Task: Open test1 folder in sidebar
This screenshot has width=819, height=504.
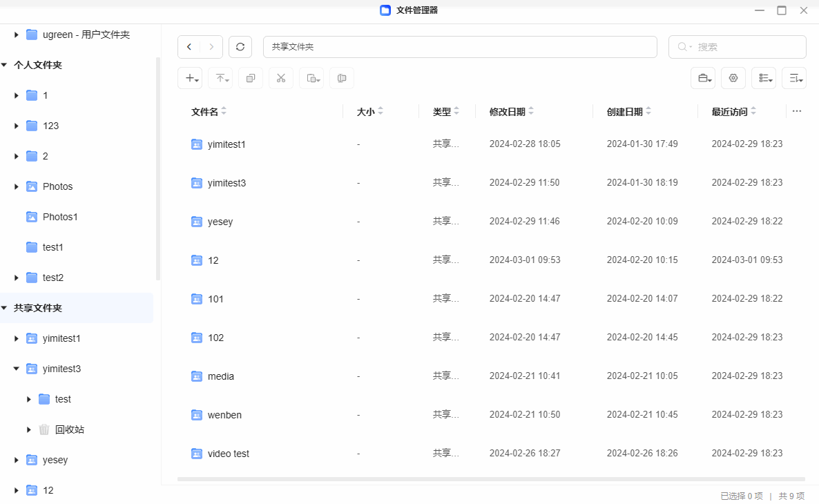Action: pyautogui.click(x=52, y=247)
